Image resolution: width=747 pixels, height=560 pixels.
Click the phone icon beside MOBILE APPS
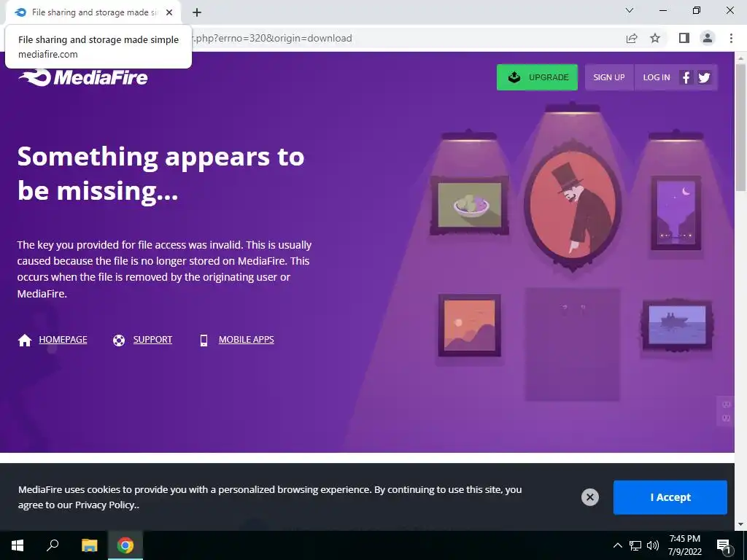click(204, 340)
